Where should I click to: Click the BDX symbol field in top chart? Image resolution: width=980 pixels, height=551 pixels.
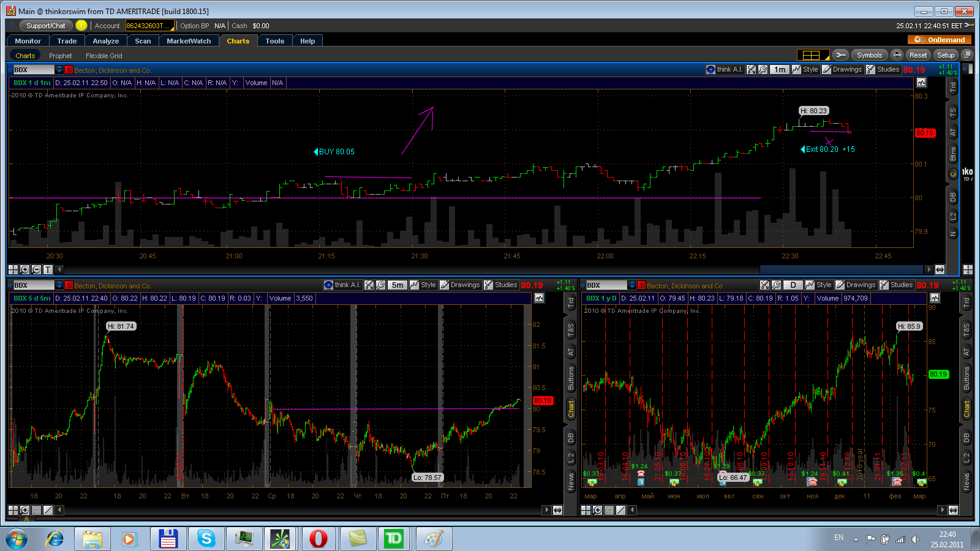[x=34, y=70]
